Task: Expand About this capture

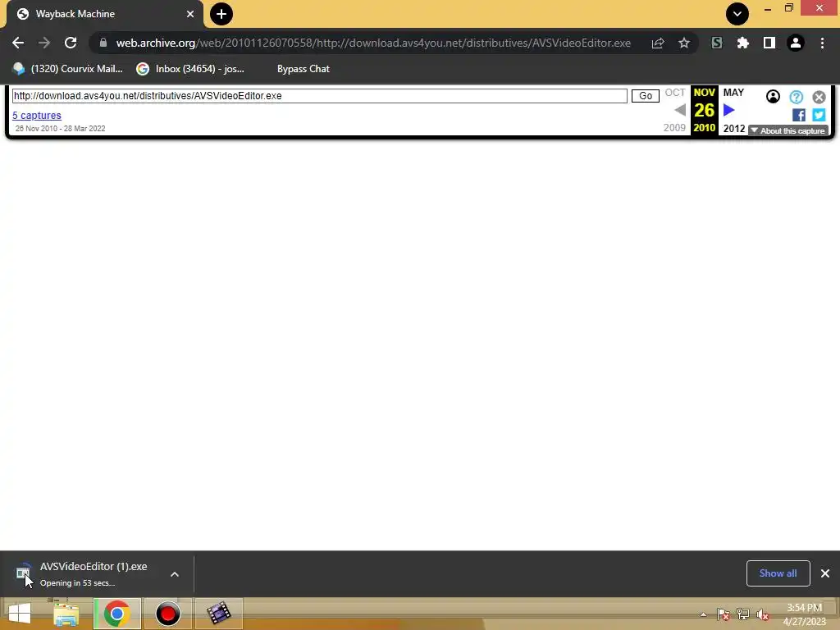Action: [x=788, y=130]
